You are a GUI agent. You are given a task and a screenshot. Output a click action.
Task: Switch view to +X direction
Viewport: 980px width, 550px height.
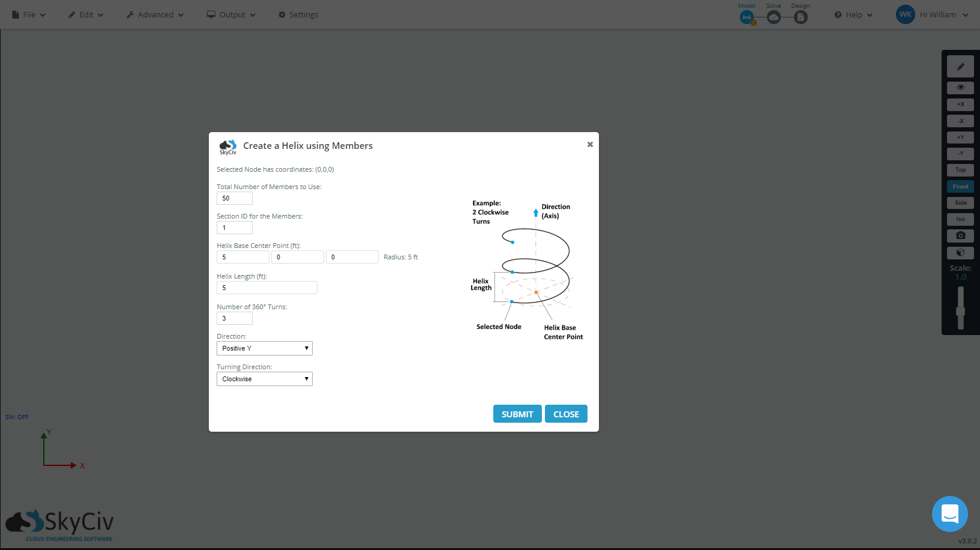pos(960,104)
